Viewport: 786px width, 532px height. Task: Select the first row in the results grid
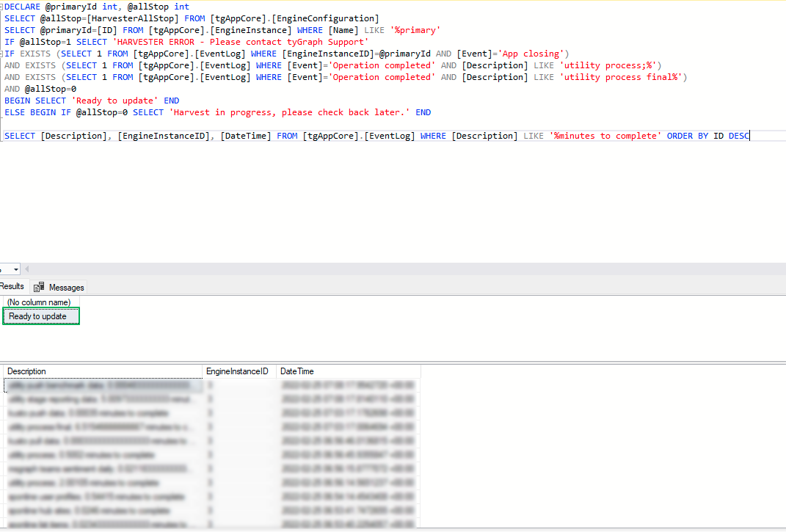(x=103, y=383)
